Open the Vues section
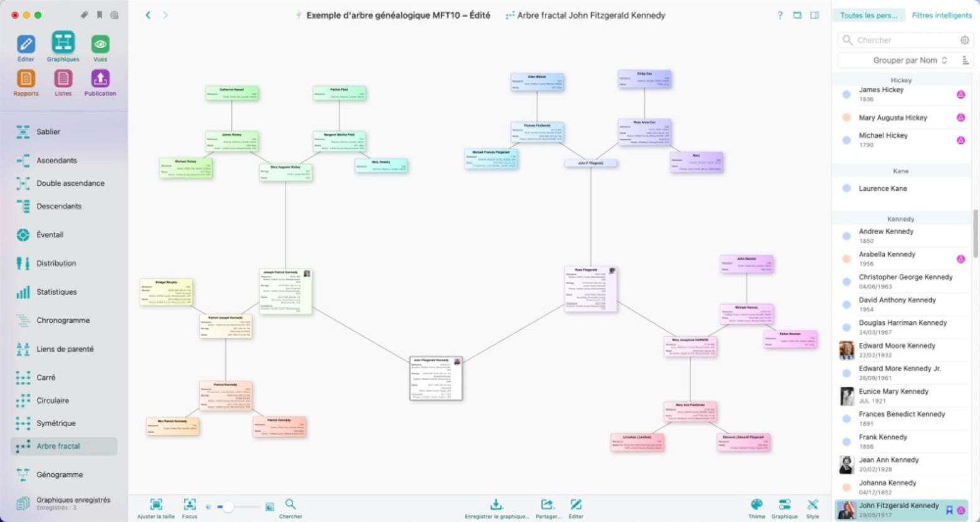The width and height of the screenshot is (980, 522). (x=100, y=48)
